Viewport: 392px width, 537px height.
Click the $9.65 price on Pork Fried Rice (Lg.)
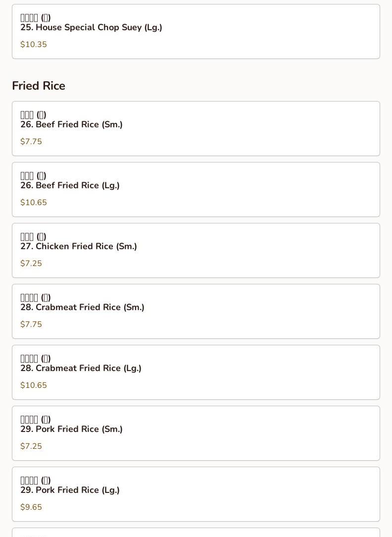31,507
